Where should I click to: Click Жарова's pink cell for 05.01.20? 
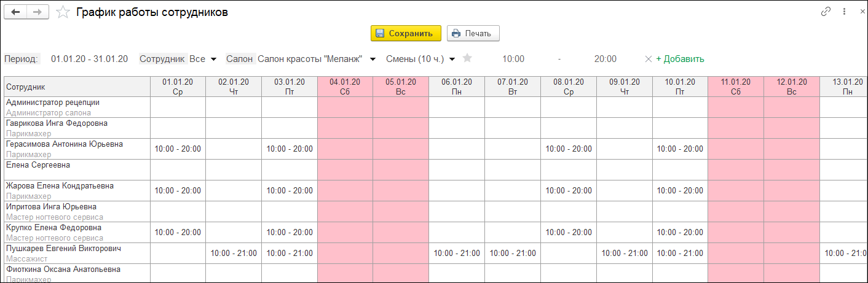click(401, 190)
